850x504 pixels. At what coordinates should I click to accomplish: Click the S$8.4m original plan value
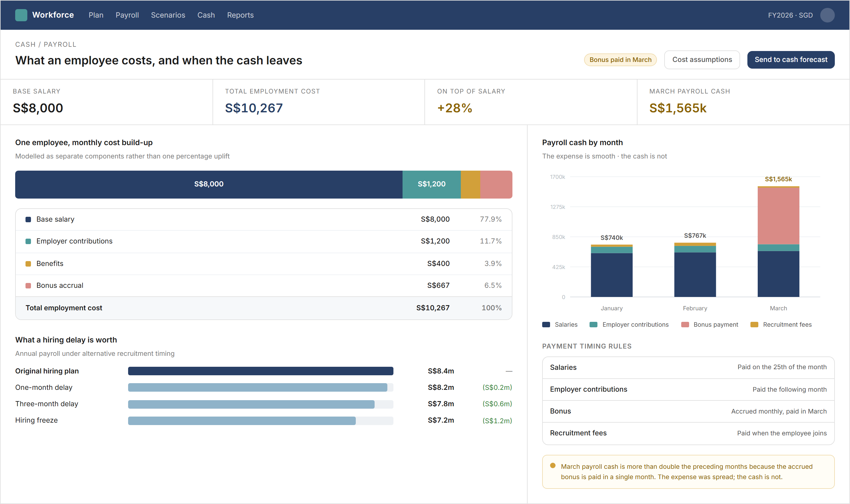pyautogui.click(x=440, y=371)
